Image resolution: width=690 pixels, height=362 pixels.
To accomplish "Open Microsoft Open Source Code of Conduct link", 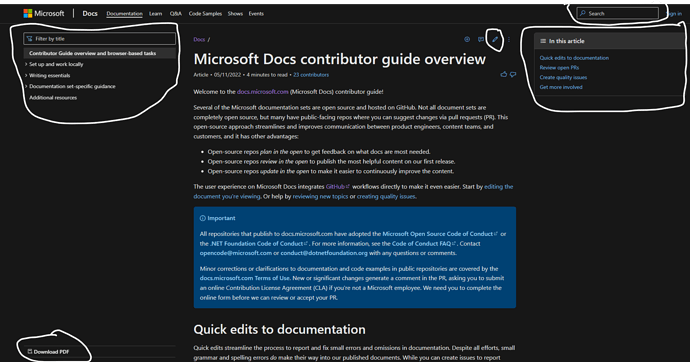I will pyautogui.click(x=440, y=234).
